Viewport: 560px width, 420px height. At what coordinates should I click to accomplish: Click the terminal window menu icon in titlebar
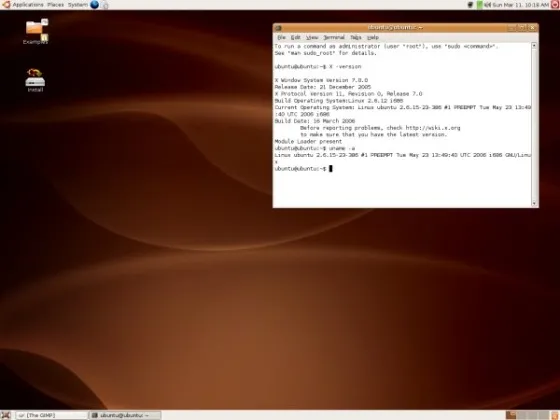[279, 28]
